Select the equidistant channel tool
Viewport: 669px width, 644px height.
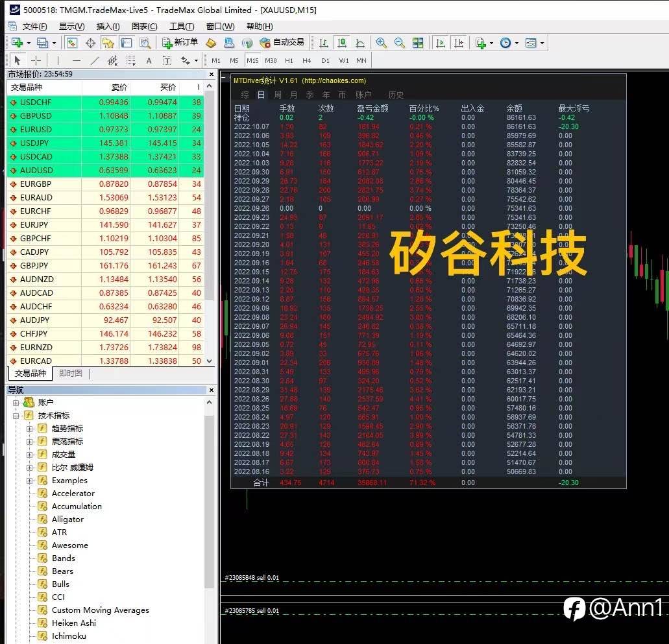(x=113, y=60)
